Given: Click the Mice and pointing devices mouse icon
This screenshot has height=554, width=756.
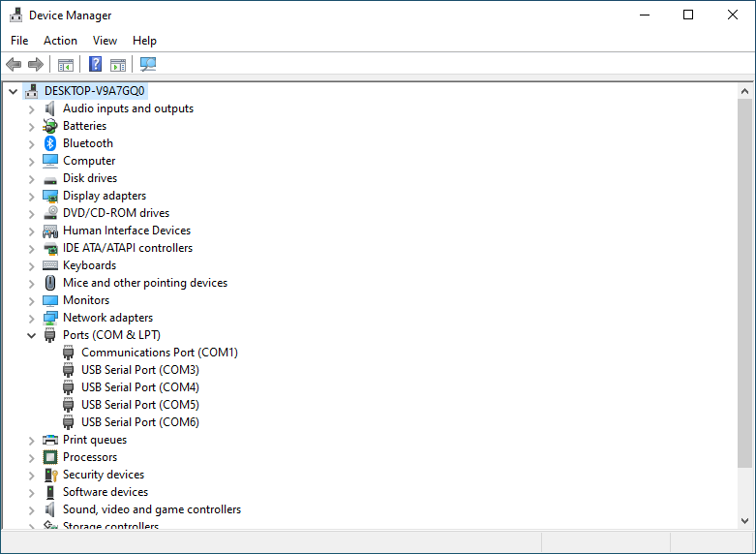Looking at the screenshot, I should click(x=50, y=283).
